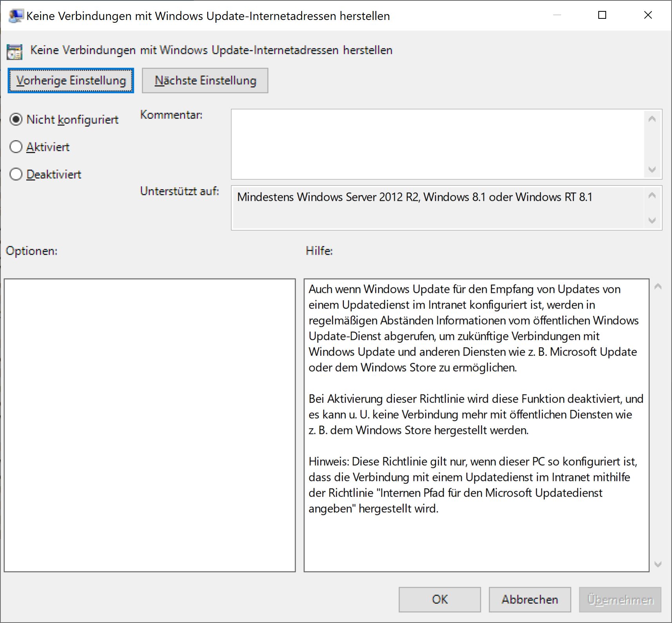Viewport: 672px width, 623px height.
Task: Go to Nächste Einstellung
Action: pyautogui.click(x=205, y=80)
